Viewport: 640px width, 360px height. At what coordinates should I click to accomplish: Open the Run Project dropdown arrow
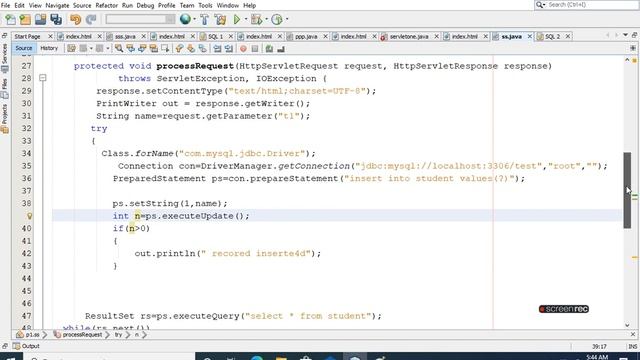pyautogui.click(x=246, y=19)
